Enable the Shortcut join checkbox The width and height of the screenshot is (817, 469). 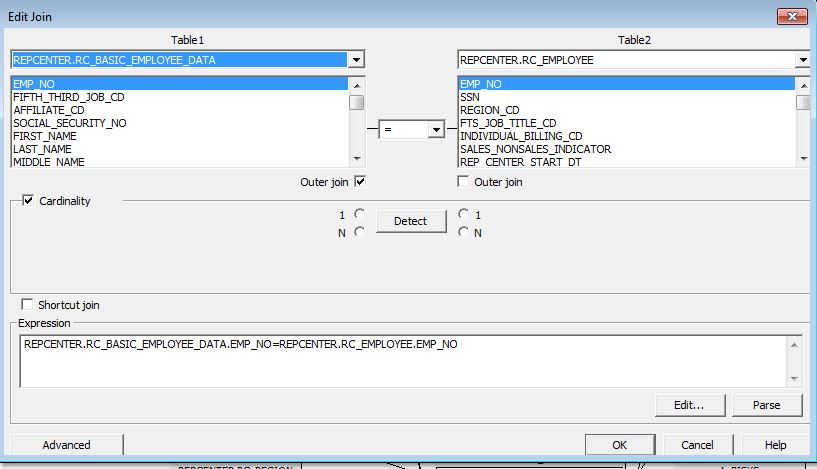click(27, 305)
